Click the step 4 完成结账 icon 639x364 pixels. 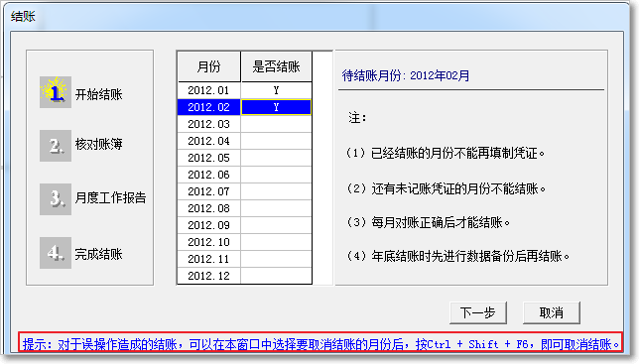(x=56, y=253)
